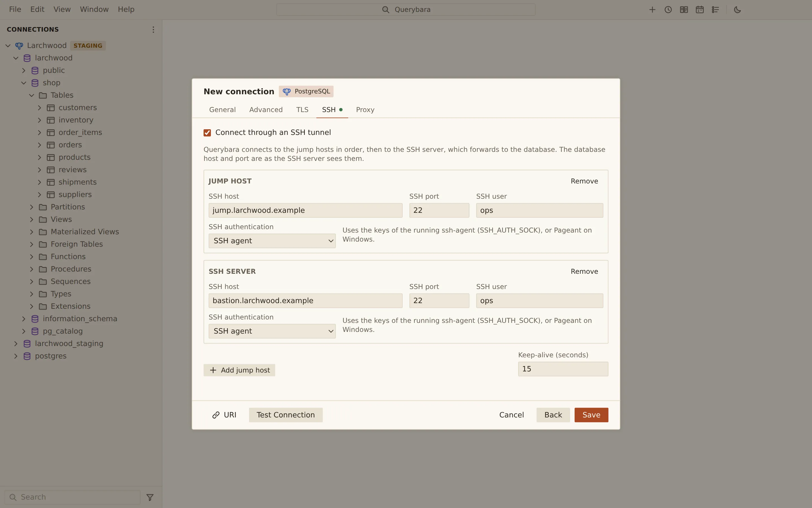Screen dimensions: 812x508
Task: Click the search magnifier in Querybara bar
Action: tap(385, 10)
